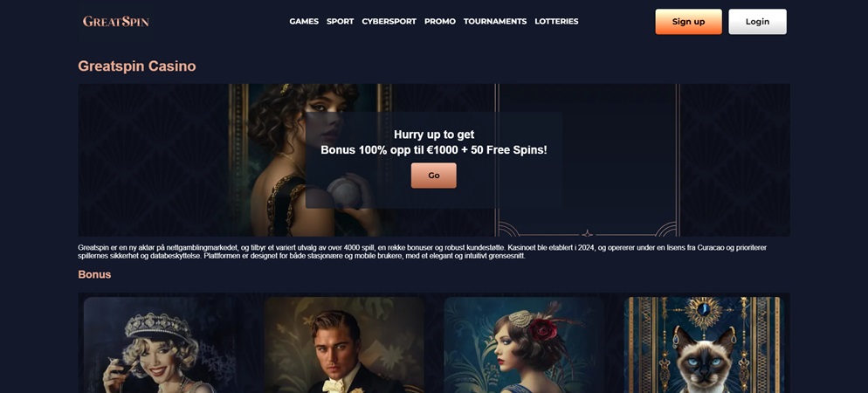Open the Cybersport page

389,22
